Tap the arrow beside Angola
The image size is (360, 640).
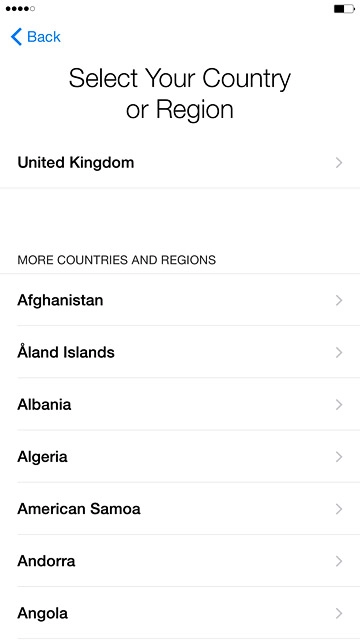[x=339, y=613]
